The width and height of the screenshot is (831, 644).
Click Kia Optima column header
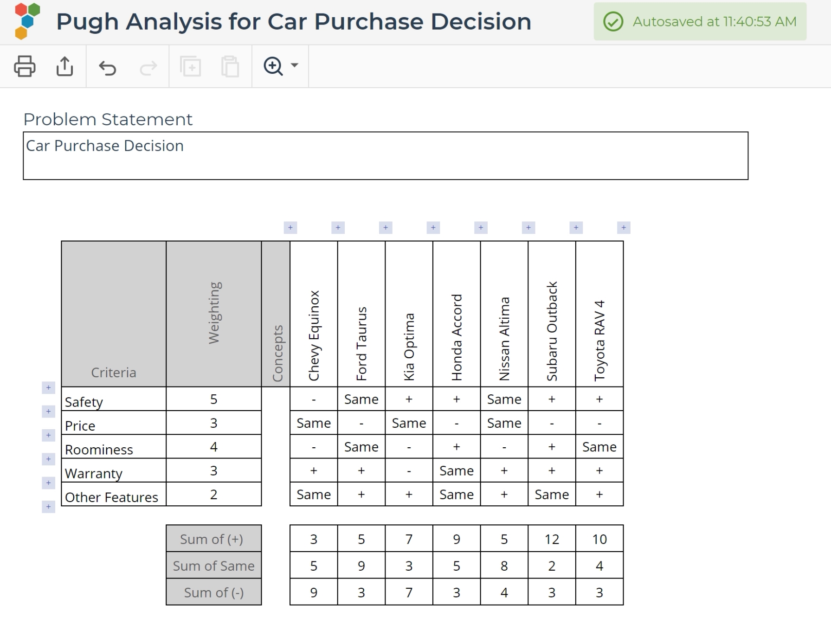[409, 314]
